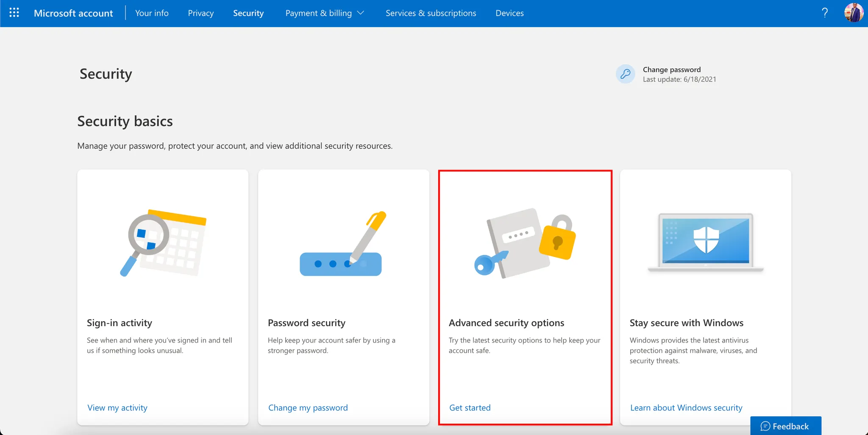This screenshot has width=868, height=435.
Task: Click the Windows shield laptop illustration
Action: click(706, 243)
